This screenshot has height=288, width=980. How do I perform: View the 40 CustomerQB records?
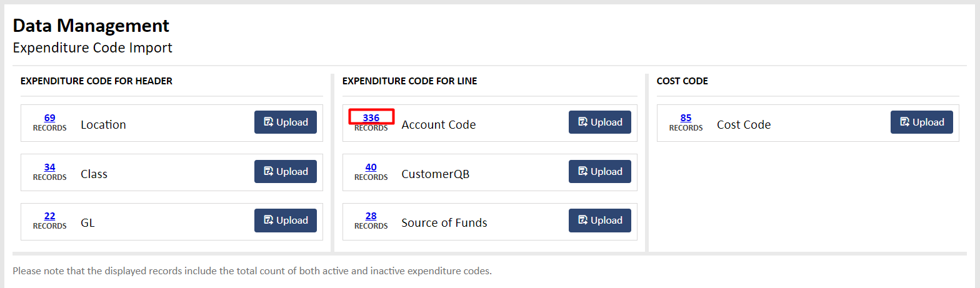coord(371,167)
